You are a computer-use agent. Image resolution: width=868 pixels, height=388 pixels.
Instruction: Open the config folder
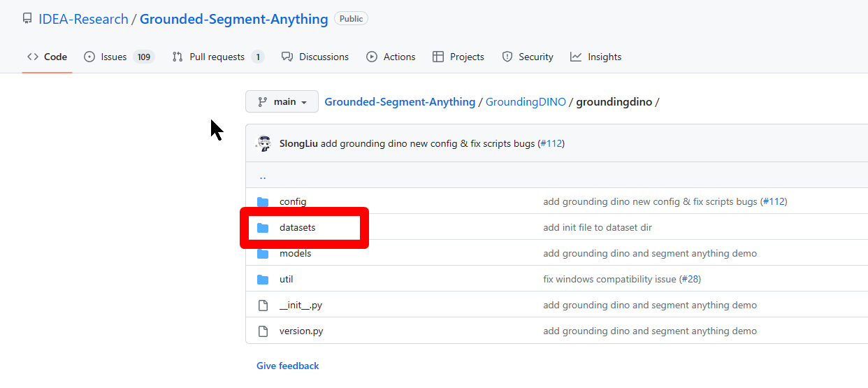coord(293,201)
